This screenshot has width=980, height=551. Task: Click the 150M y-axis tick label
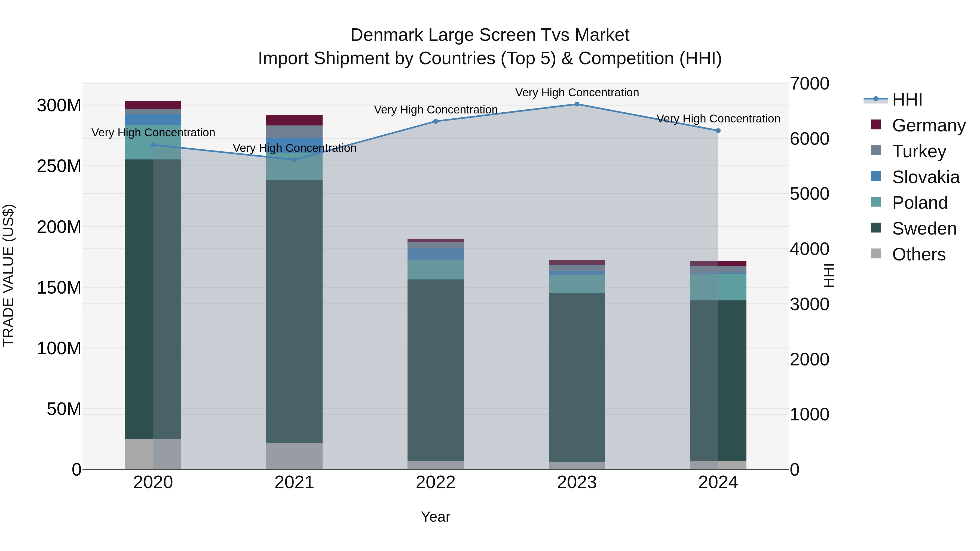pos(59,288)
